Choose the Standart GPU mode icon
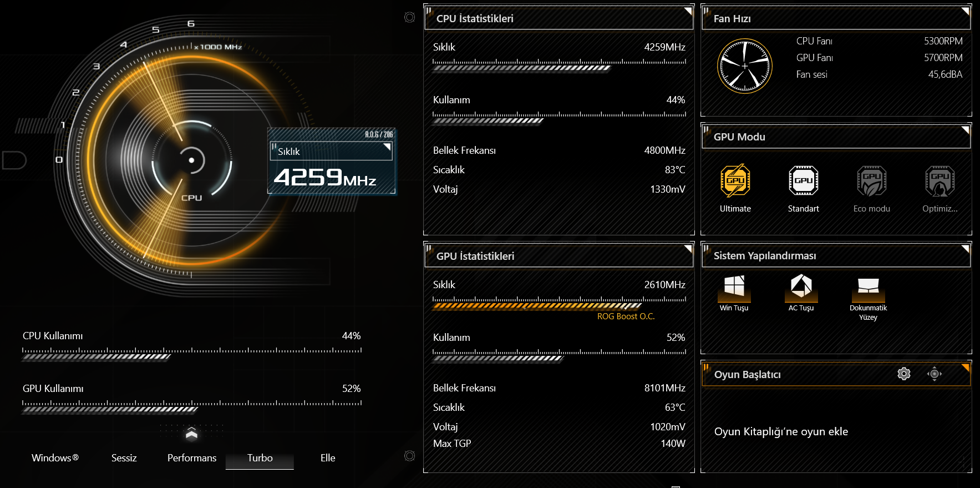Viewport: 980px width, 488px height. tap(804, 180)
